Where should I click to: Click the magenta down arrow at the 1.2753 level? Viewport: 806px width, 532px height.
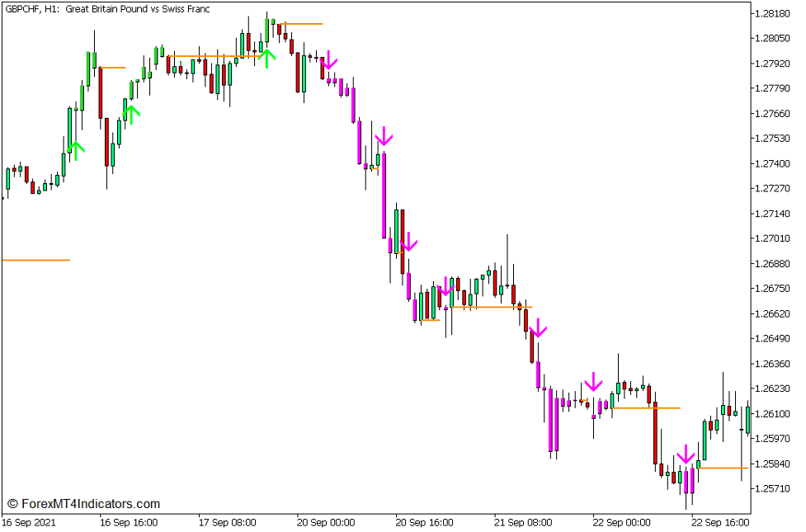pos(384,134)
